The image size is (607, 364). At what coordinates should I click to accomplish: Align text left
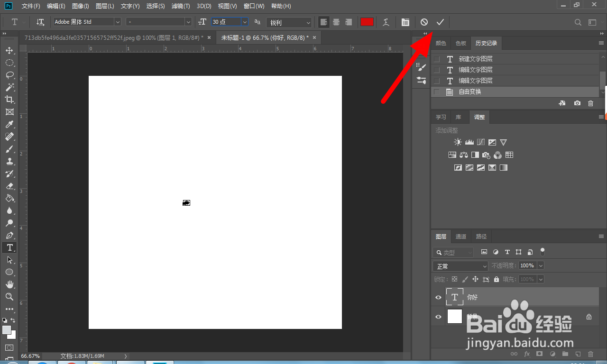pos(324,22)
